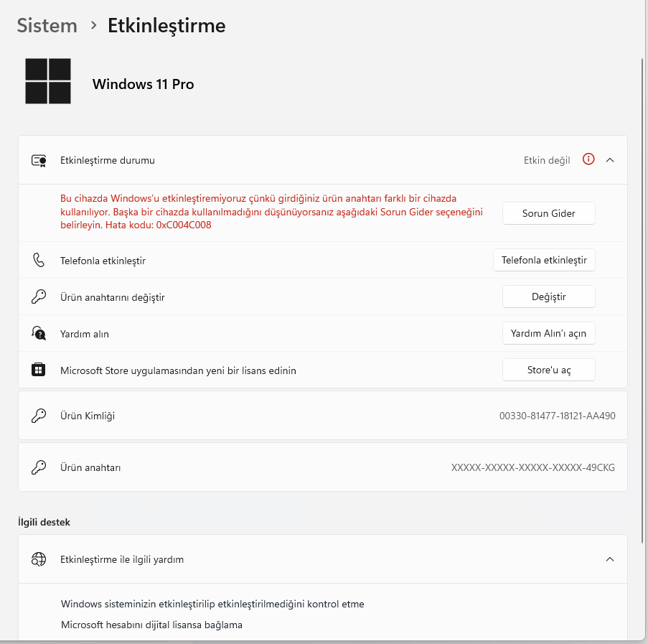Click the help chat icon beside Yardım alın
This screenshot has height=644, width=648.
pos(39,333)
